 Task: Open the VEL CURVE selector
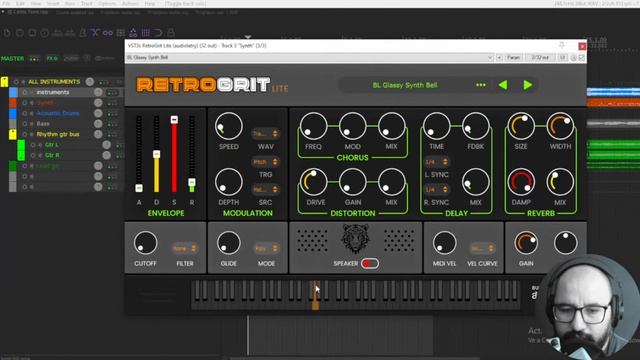tap(482, 248)
